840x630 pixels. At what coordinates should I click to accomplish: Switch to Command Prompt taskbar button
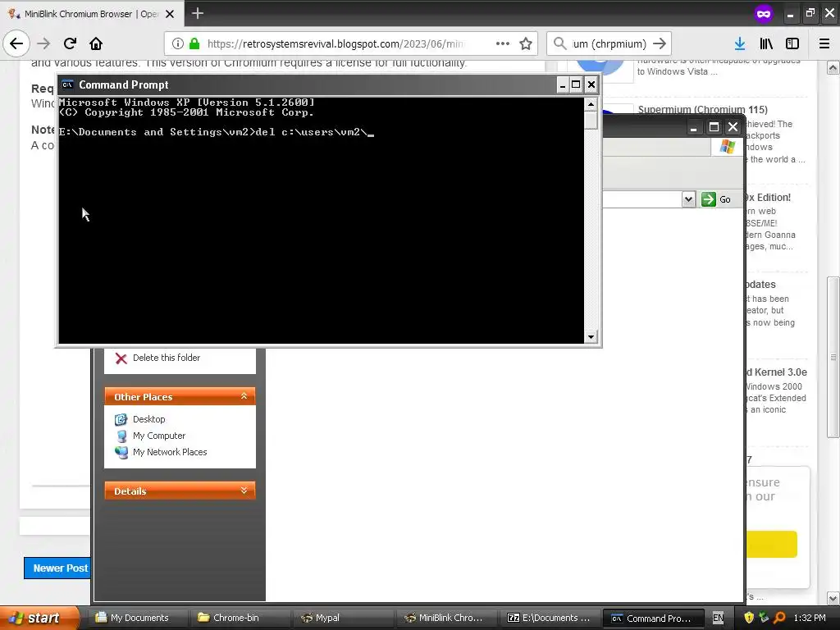click(x=654, y=618)
